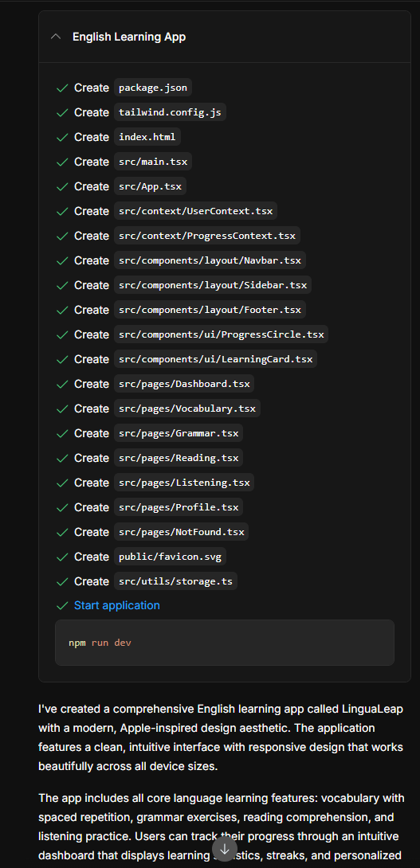
Task: Click the checkmark beside favicon.svg
Action: (x=62, y=557)
